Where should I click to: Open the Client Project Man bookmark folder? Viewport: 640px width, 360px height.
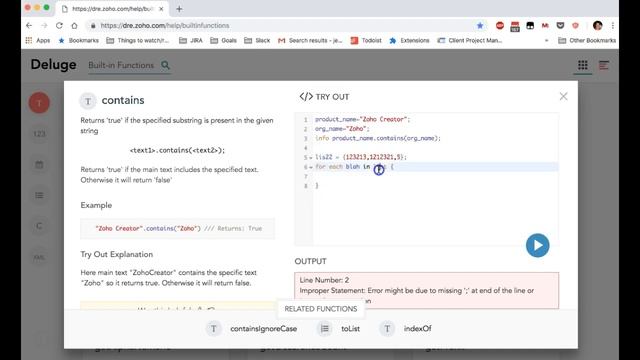click(x=469, y=40)
